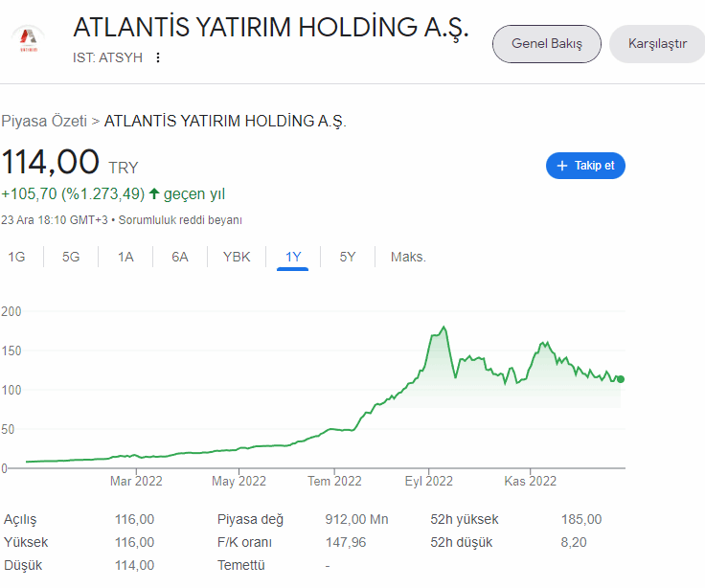The image size is (705, 588).
Task: Show the Maks. full history range
Action: tap(408, 257)
